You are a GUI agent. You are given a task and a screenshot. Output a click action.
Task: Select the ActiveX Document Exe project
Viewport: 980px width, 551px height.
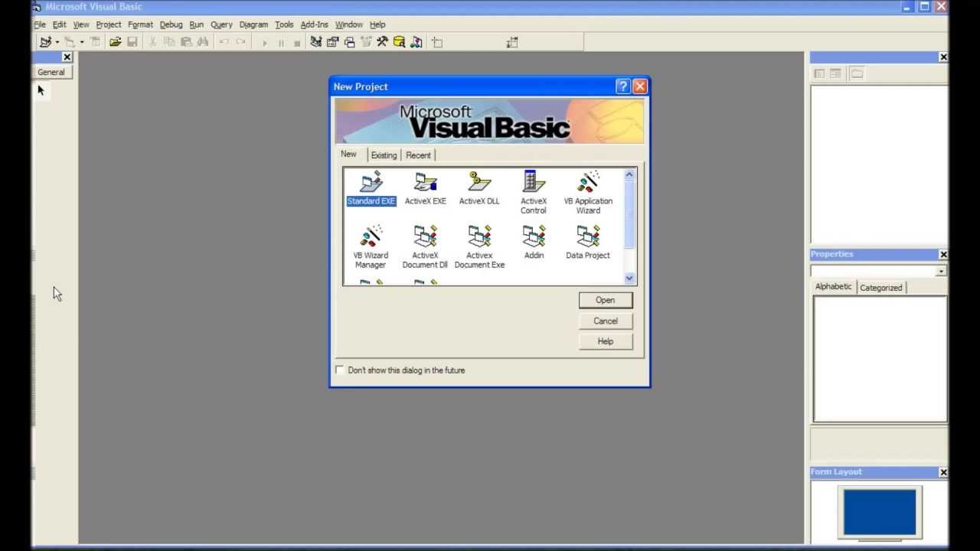click(x=479, y=246)
